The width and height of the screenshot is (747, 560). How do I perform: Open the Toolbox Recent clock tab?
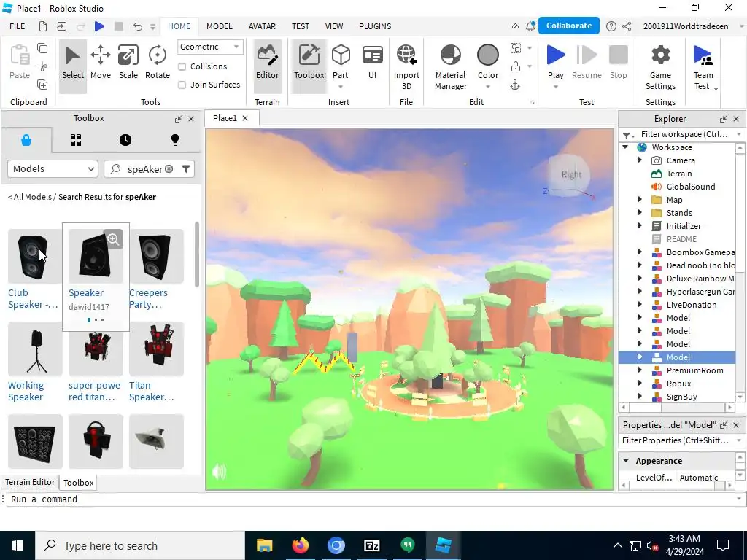(x=125, y=140)
